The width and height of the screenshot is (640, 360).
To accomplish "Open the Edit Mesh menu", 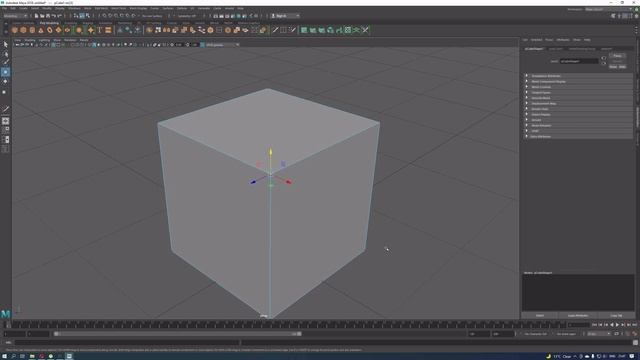I will (101, 8).
